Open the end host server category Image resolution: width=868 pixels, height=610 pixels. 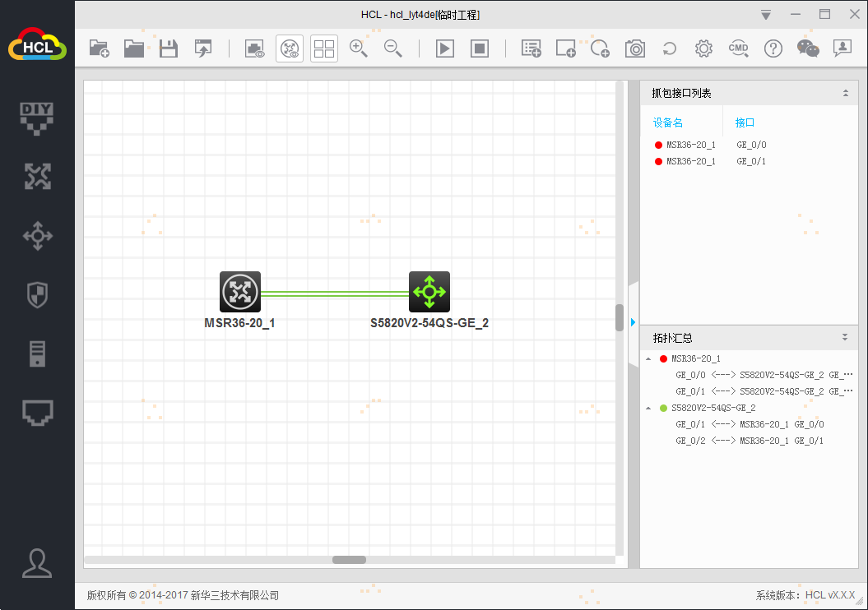37,354
